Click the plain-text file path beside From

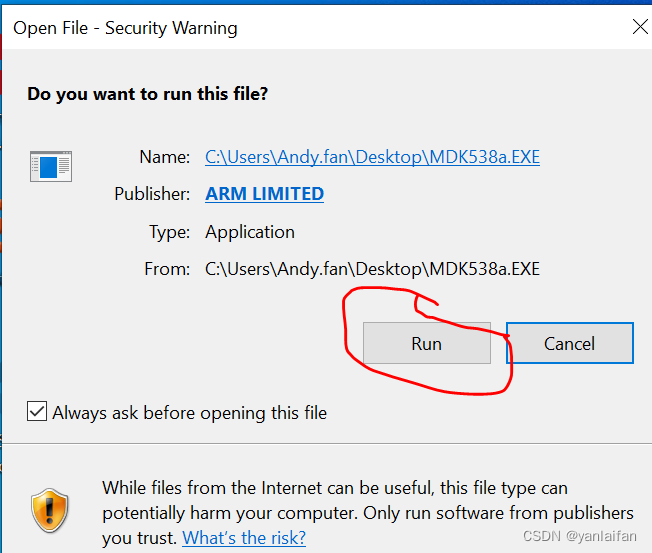(372, 269)
